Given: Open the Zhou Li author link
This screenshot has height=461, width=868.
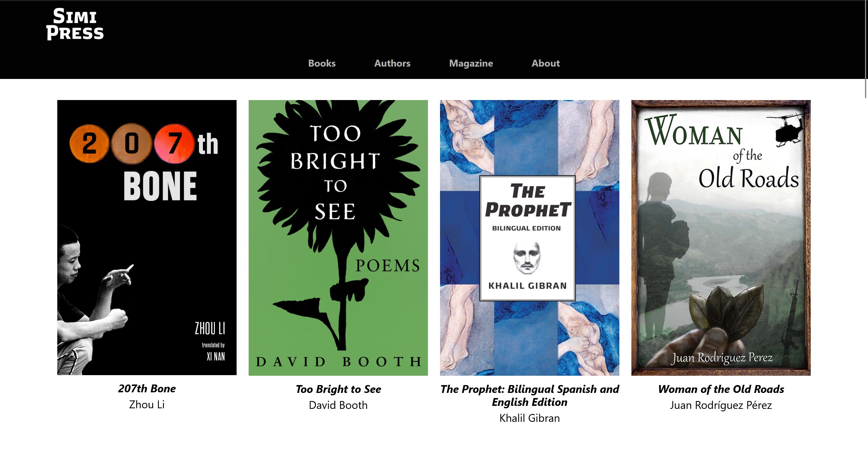Looking at the screenshot, I should (147, 404).
